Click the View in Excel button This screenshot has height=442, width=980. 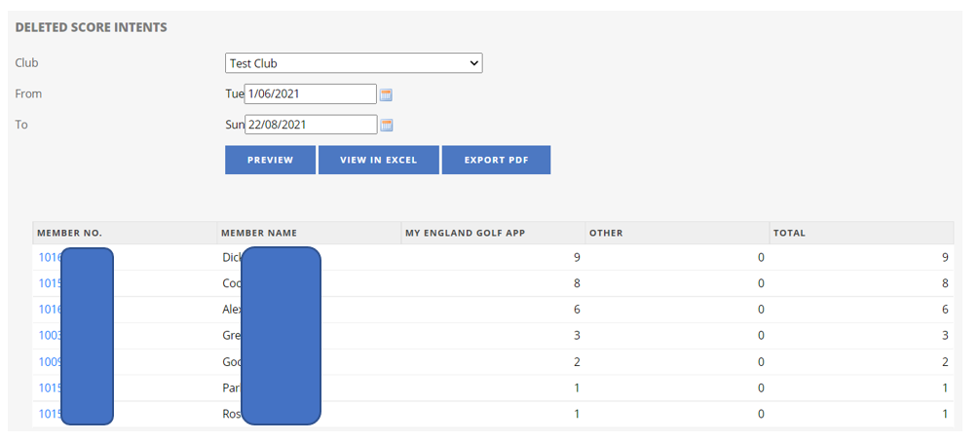coord(378,160)
